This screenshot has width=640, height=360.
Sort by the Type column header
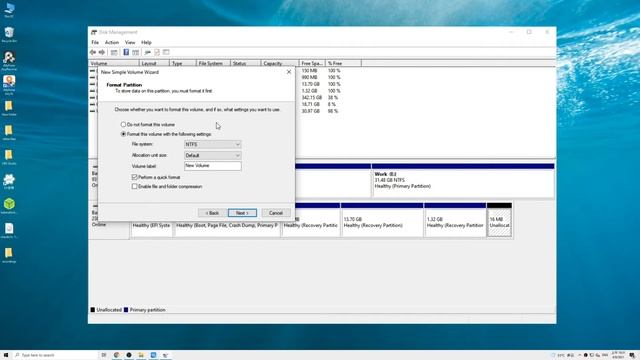pyautogui.click(x=182, y=63)
